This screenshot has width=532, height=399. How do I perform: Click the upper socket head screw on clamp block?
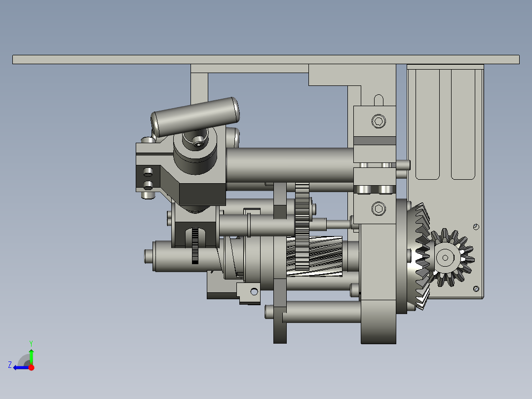point(379,121)
